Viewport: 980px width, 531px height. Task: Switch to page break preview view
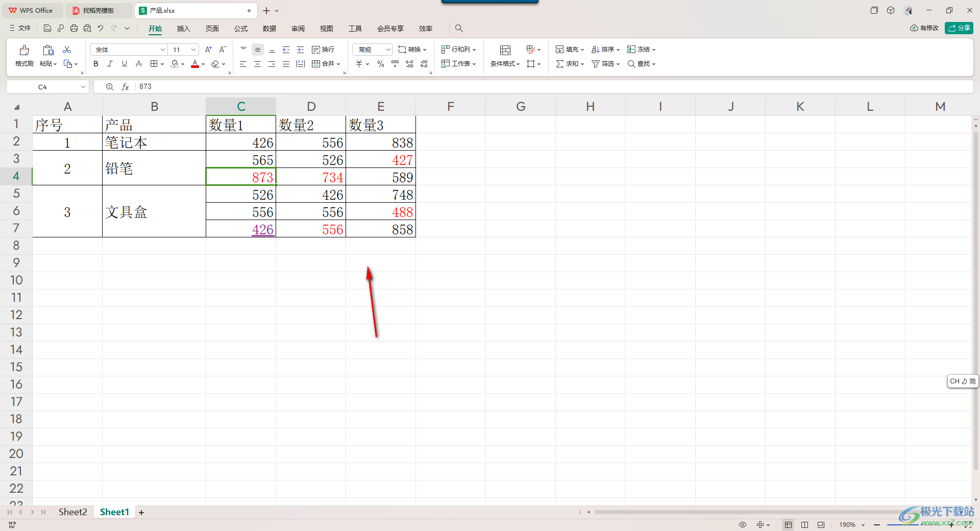pyautogui.click(x=805, y=524)
